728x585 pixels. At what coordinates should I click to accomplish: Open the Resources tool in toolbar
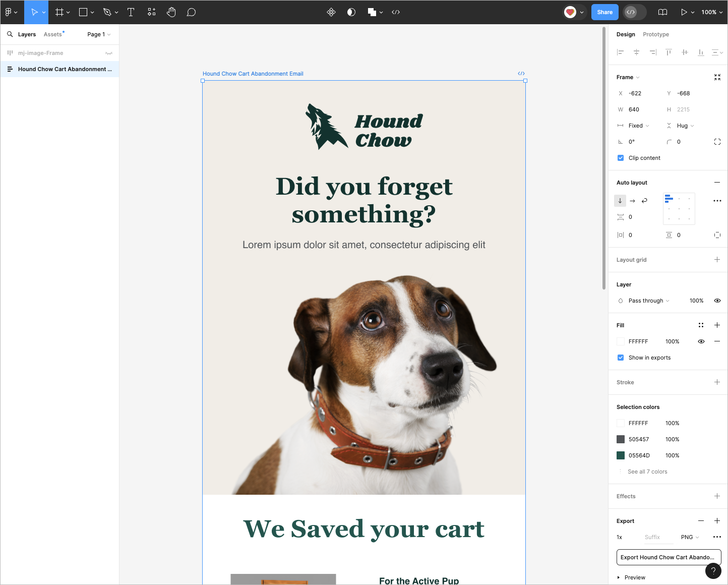(152, 12)
